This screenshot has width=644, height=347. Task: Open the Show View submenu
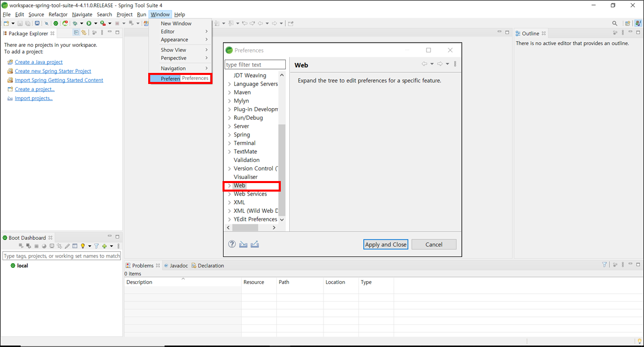180,50
